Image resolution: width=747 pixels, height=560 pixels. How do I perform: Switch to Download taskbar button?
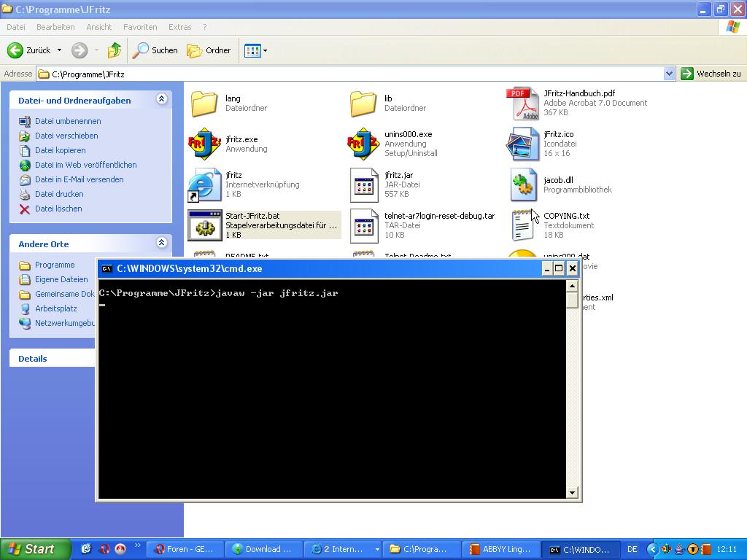coord(263,550)
